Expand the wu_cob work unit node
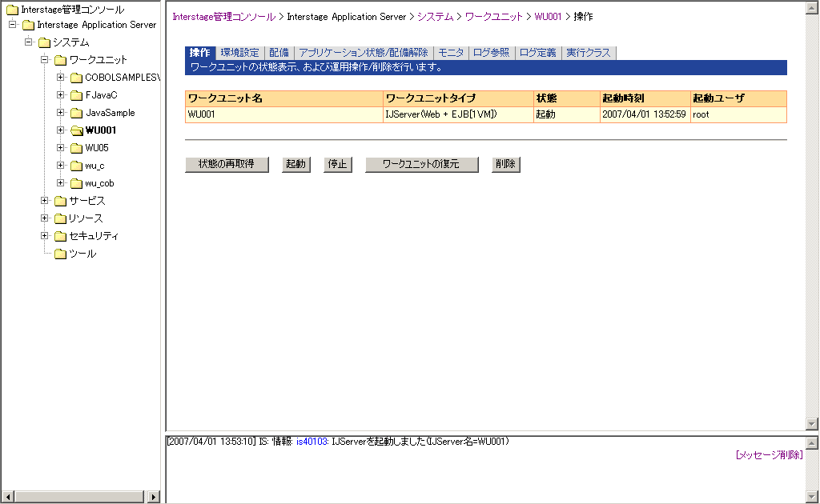The width and height of the screenshot is (820, 504). click(61, 182)
